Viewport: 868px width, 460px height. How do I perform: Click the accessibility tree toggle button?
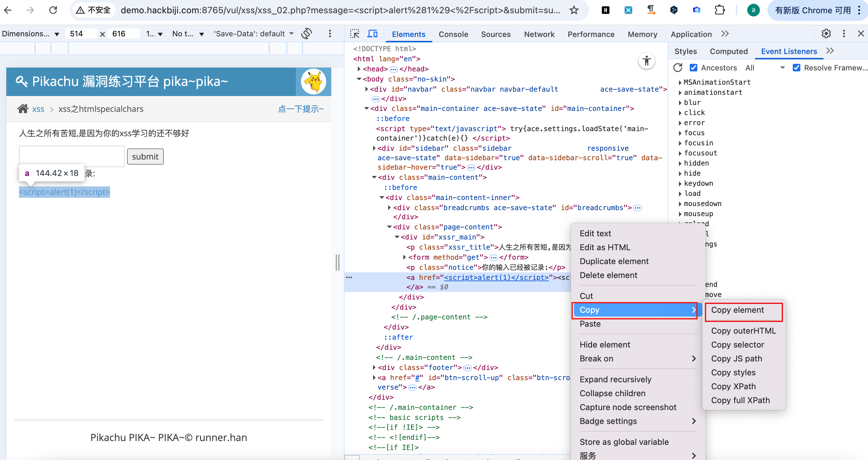(646, 61)
